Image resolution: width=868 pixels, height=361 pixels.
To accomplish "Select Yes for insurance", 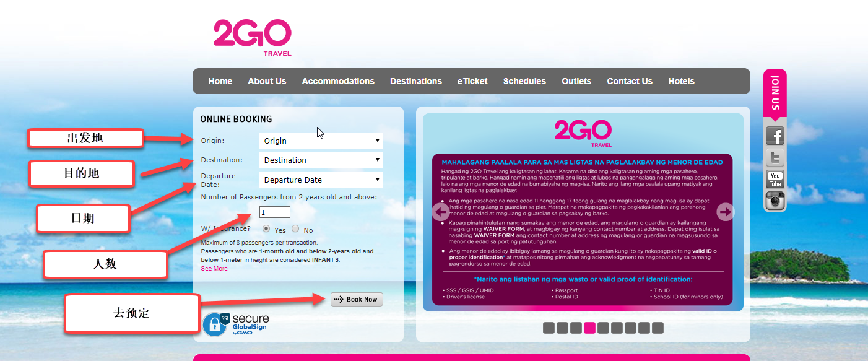I will (x=266, y=229).
